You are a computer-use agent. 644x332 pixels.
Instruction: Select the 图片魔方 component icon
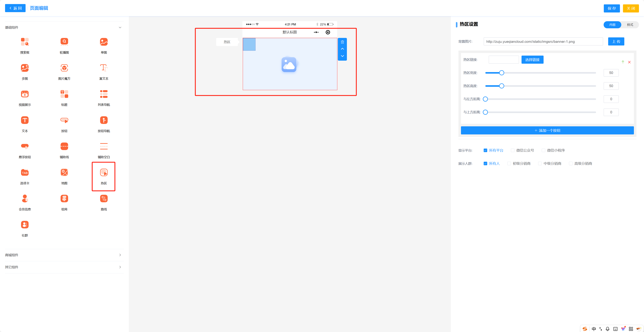[64, 68]
